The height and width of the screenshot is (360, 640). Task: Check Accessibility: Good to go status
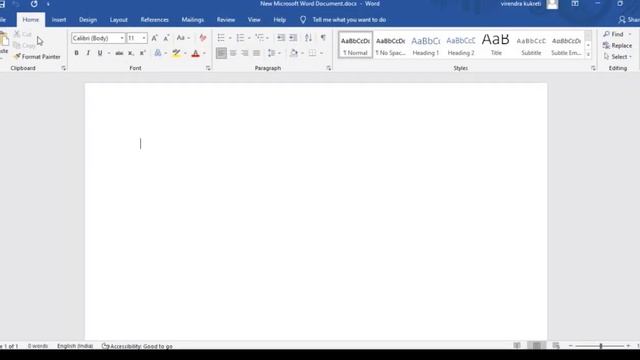(137, 346)
